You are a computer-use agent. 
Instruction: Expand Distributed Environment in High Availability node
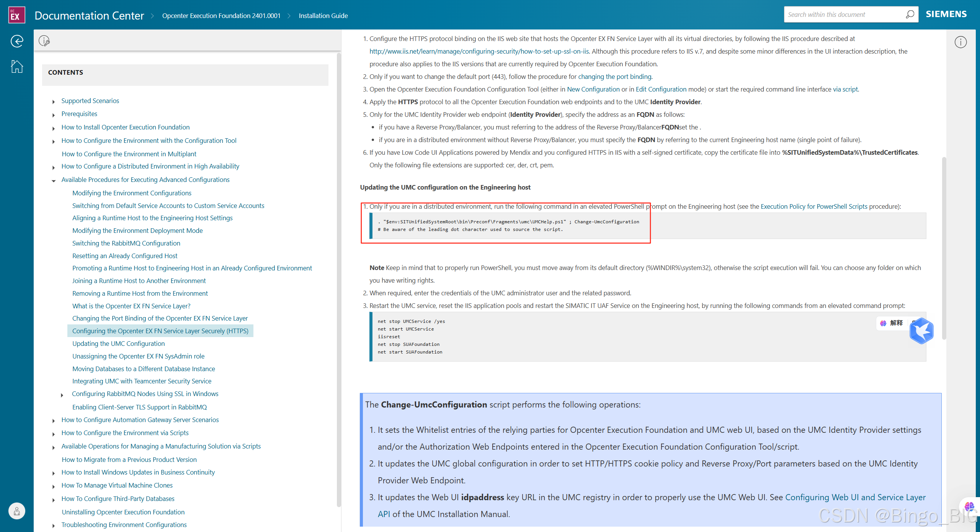point(54,167)
